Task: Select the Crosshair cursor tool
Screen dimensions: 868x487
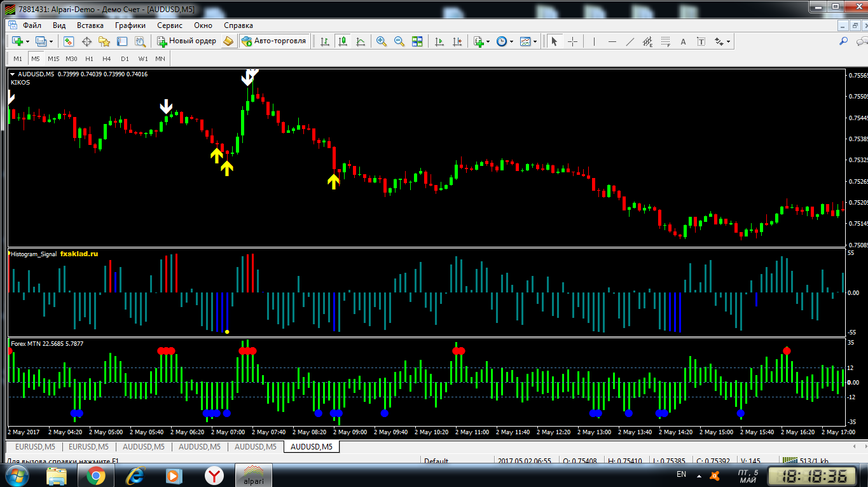Action: click(x=572, y=41)
